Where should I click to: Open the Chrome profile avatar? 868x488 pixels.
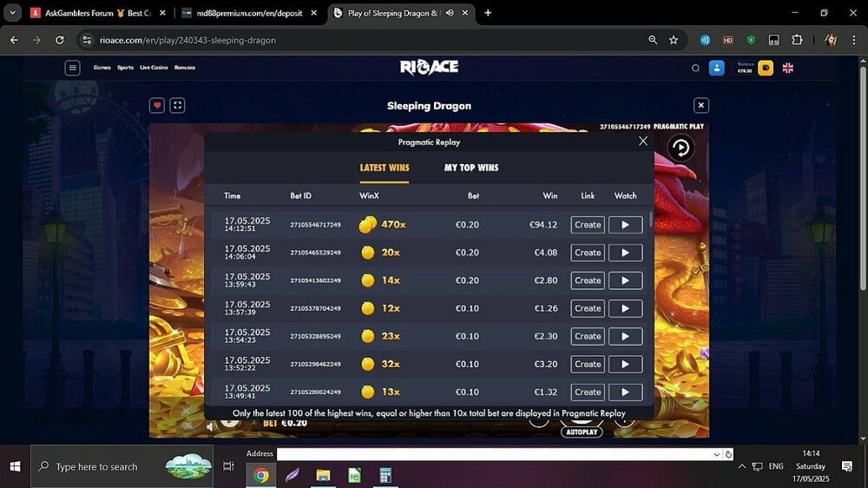pyautogui.click(x=831, y=40)
